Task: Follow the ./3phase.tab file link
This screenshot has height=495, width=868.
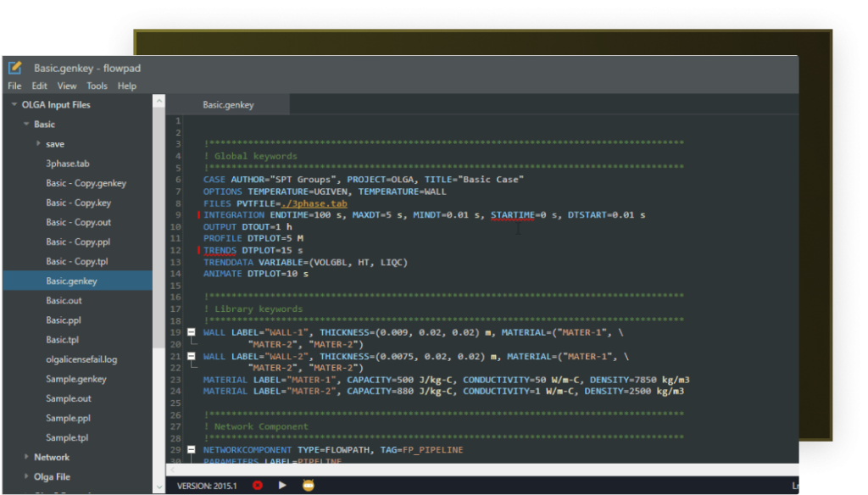Action: [x=315, y=203]
